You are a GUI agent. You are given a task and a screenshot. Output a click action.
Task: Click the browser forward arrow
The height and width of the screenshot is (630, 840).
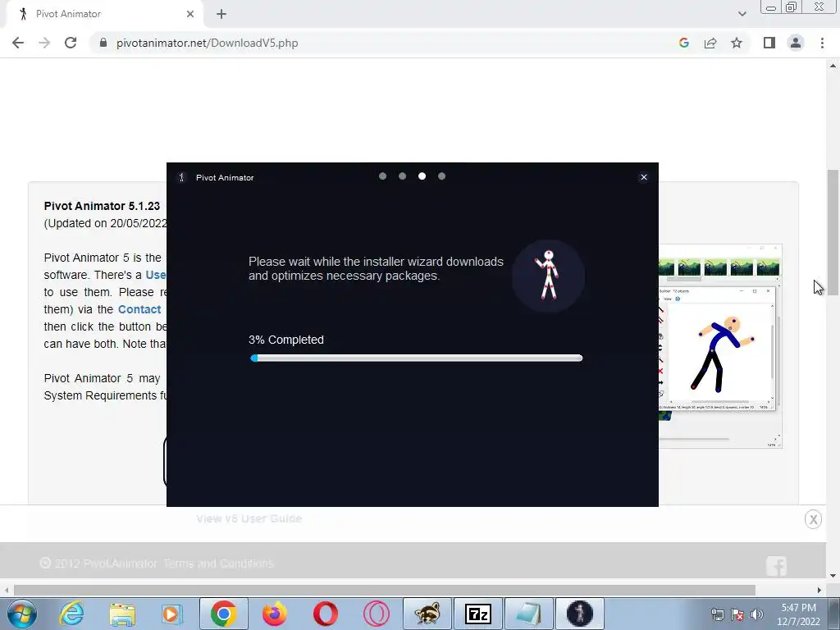pyautogui.click(x=44, y=43)
